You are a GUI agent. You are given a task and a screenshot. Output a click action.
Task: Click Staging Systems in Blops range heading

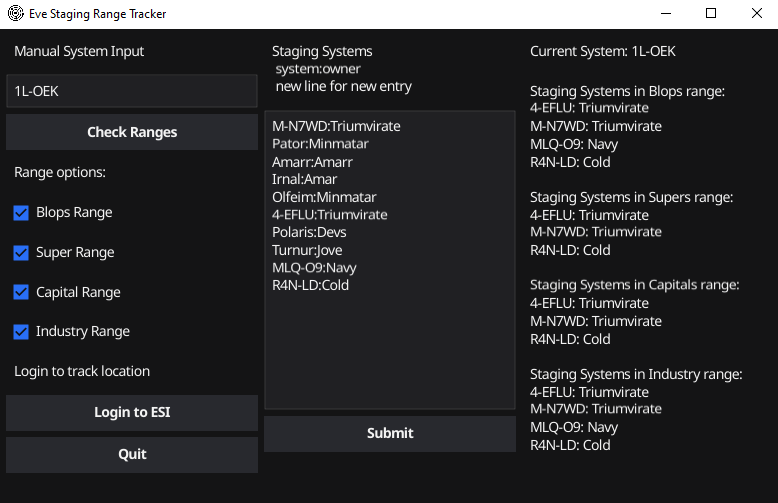627,91
